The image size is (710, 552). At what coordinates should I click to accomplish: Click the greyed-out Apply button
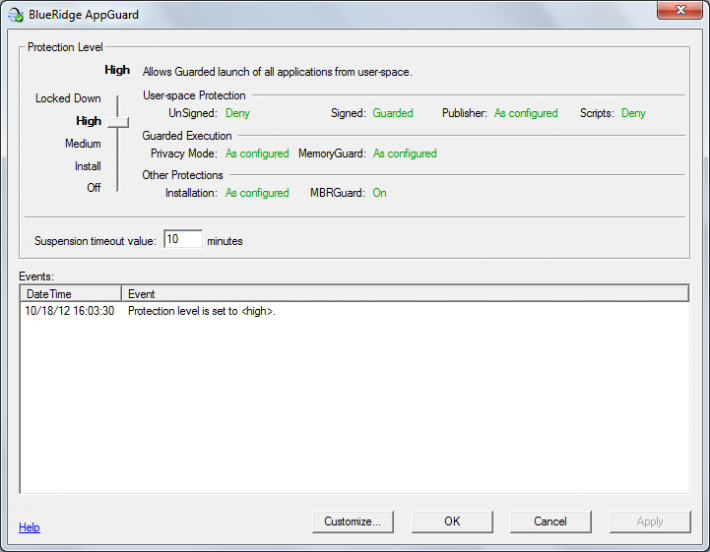tap(650, 522)
